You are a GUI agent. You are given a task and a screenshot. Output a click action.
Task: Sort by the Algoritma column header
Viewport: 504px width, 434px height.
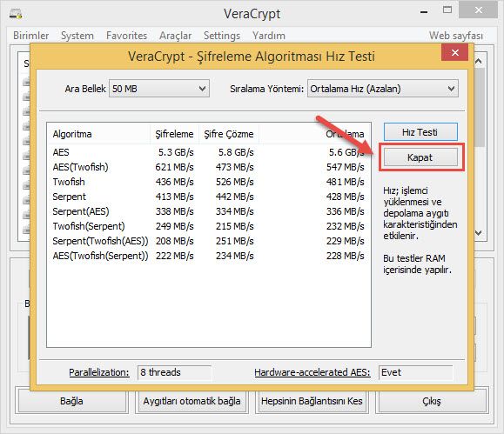(x=98, y=134)
